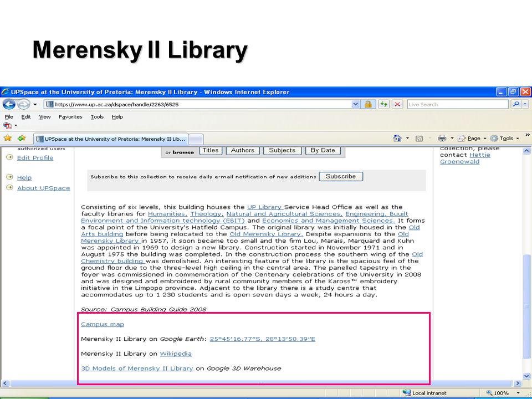The width and height of the screenshot is (532, 399).
Task: Click the arrow bullet beside Edit Profile
Action: pos(9,157)
